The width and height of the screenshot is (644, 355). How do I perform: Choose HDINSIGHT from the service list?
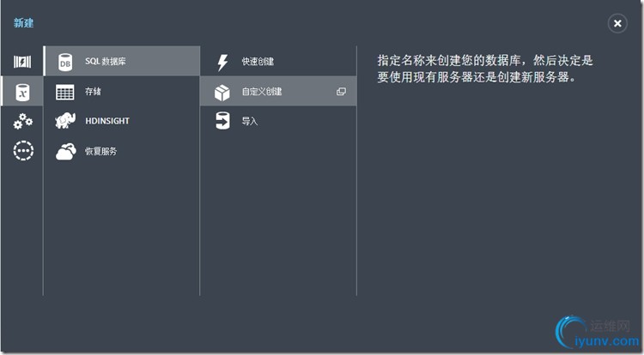pyautogui.click(x=107, y=121)
